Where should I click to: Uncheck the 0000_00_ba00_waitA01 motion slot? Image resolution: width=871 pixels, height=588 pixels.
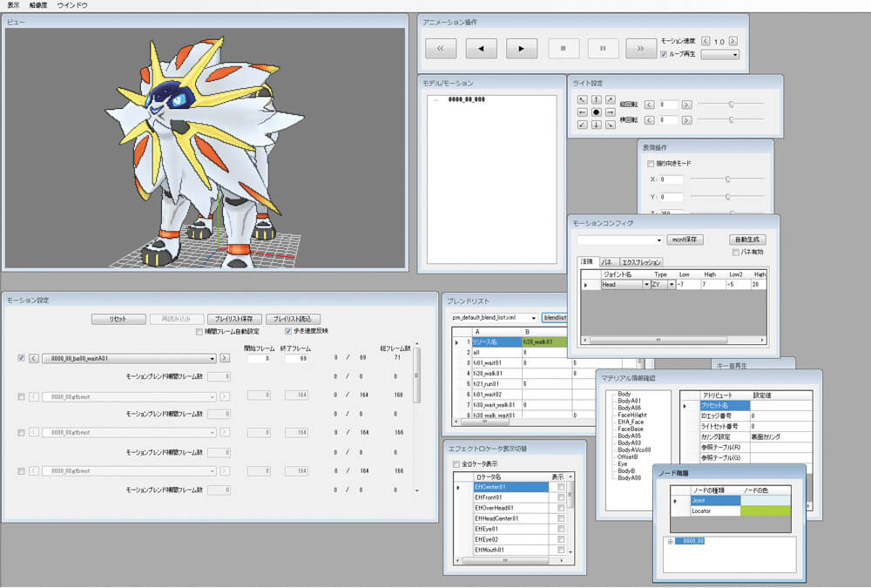[x=21, y=358]
